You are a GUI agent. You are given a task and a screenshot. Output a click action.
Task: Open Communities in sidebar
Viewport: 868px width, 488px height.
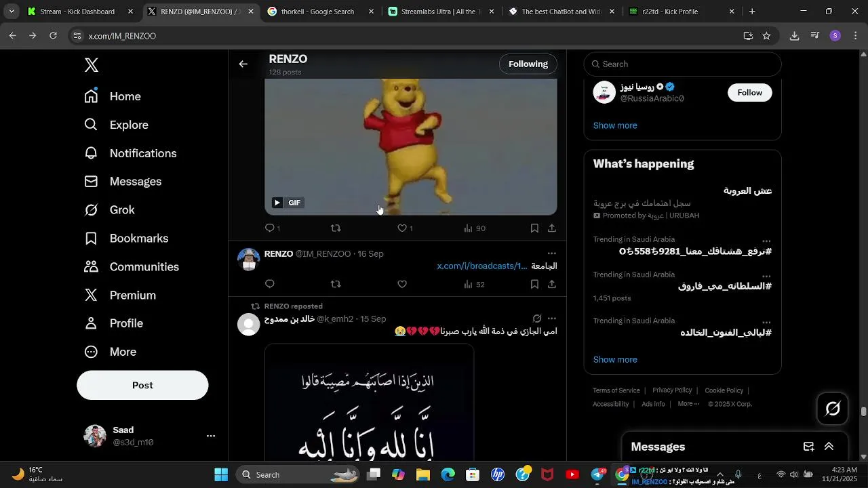132,267
